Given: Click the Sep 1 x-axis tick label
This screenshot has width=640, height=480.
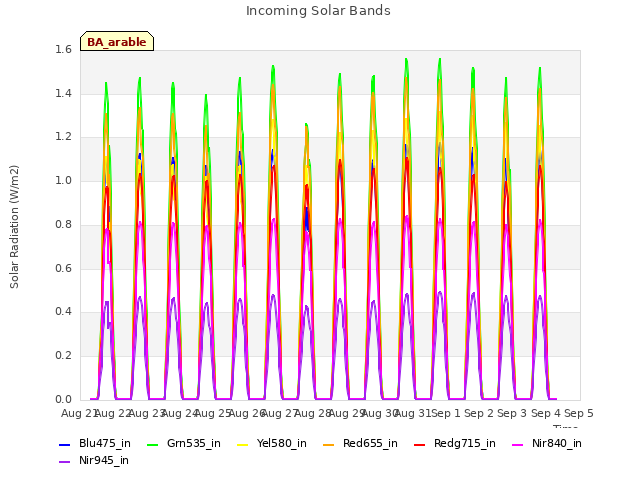Looking at the screenshot, I should [446, 413].
